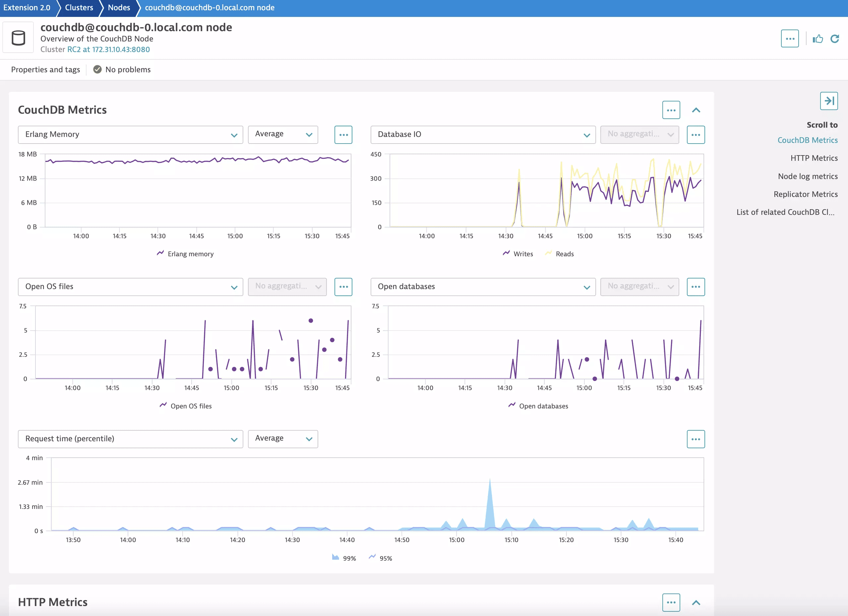Open Database IO chart options menu
Image resolution: width=848 pixels, height=616 pixels.
click(696, 135)
